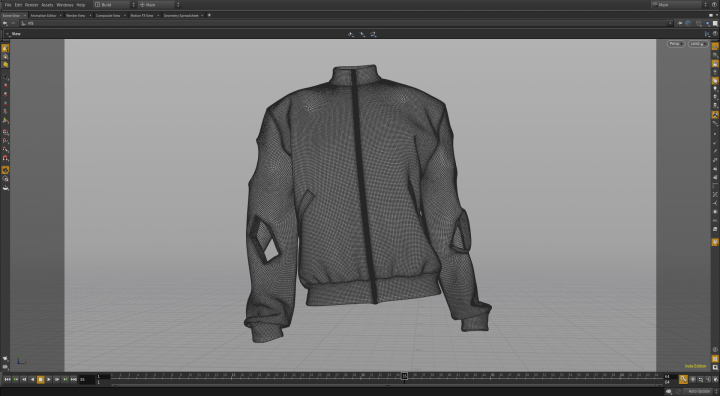Viewport: 720px width, 396px height.
Task: Open the Edit menu
Action: 18,5
